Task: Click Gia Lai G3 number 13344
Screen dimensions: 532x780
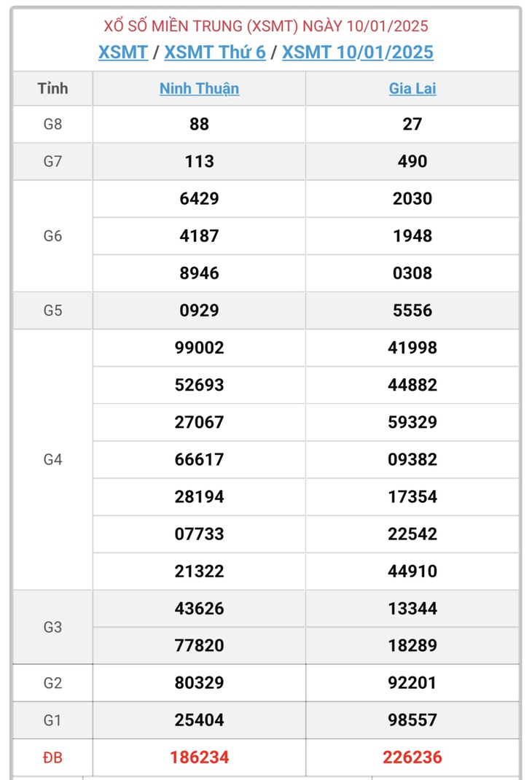Action: (x=412, y=609)
